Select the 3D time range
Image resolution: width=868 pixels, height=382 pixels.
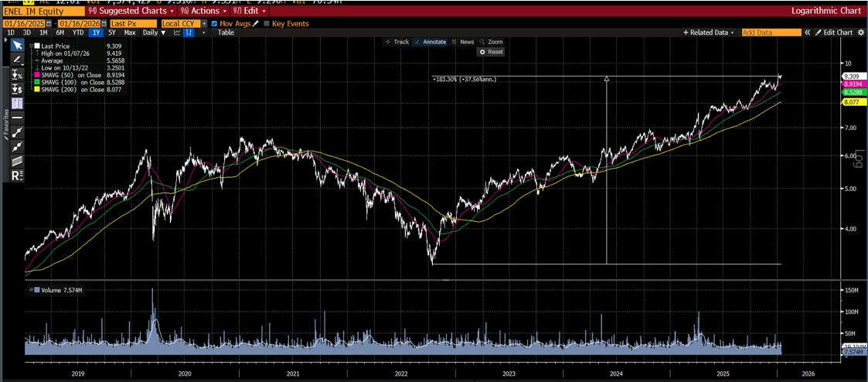(x=27, y=32)
